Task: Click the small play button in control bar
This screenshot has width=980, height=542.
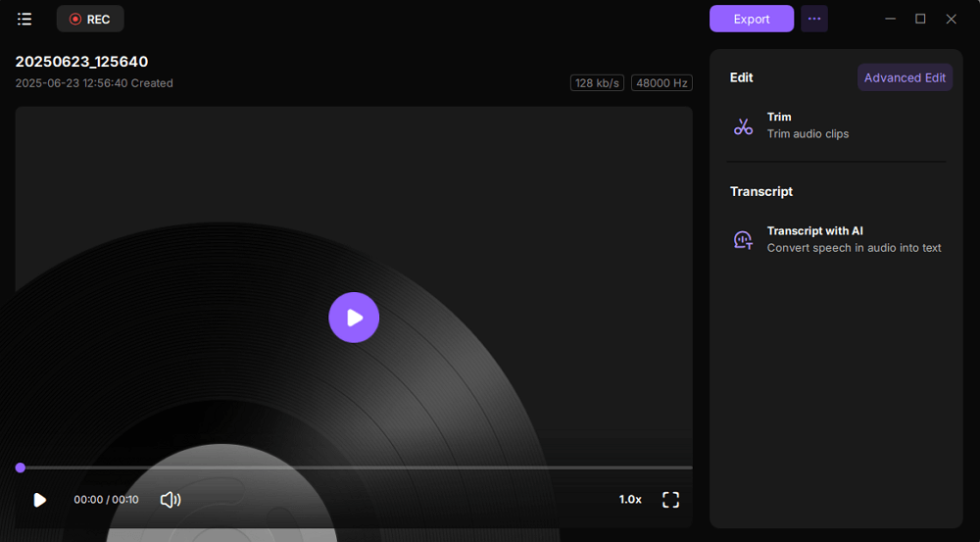Action: 39,500
